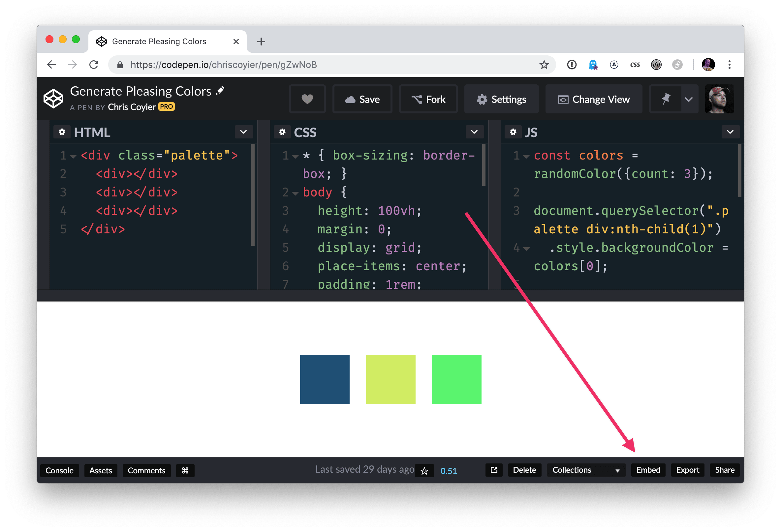Expand JS editor dropdown menu
Screen dimensions: 781x532
(730, 132)
